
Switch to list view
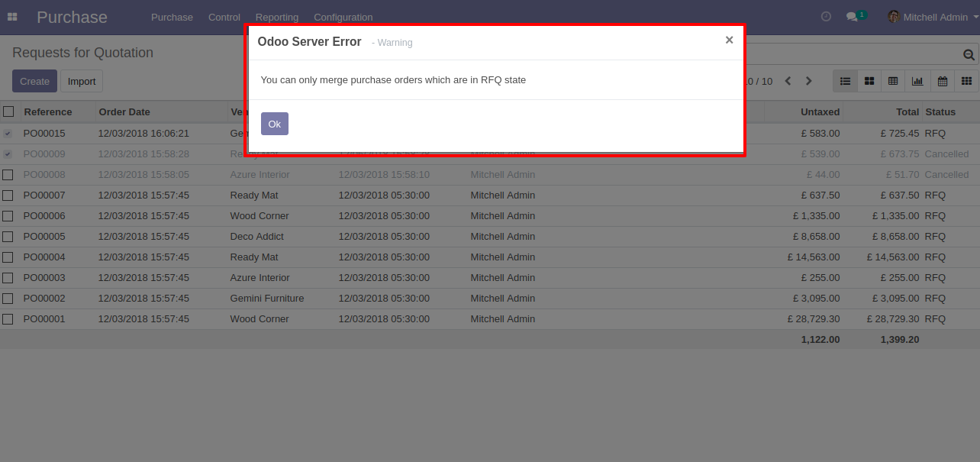pos(845,81)
